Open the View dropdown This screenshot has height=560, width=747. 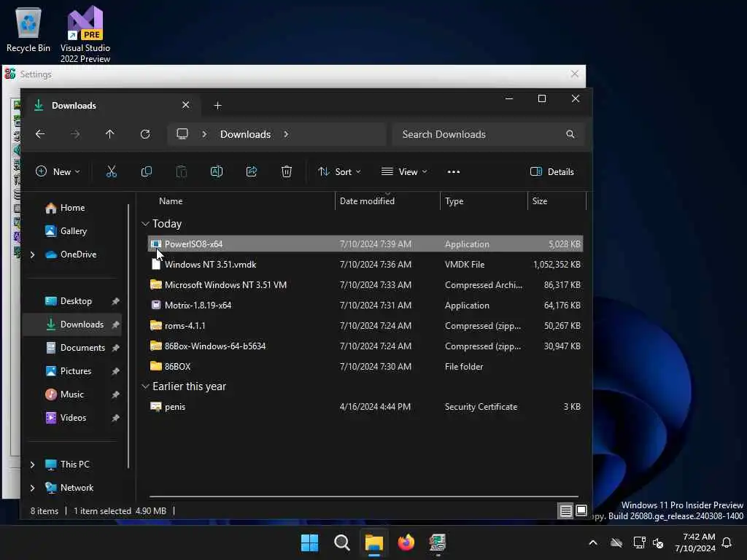point(404,172)
